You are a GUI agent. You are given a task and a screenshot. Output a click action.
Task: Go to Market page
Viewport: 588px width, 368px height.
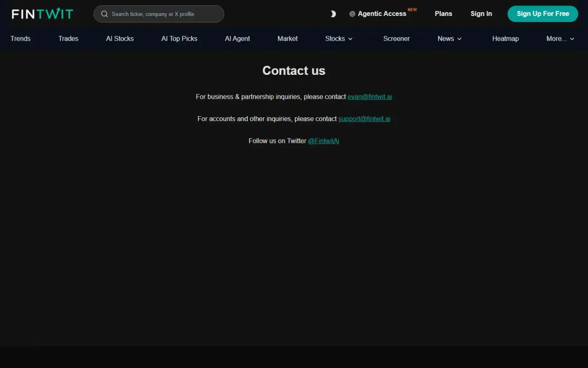tap(288, 38)
